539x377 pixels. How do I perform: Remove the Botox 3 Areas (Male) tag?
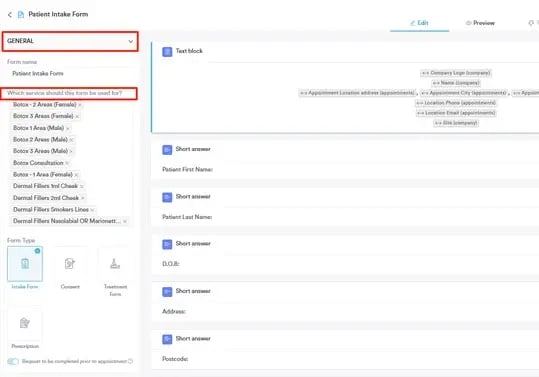pos(71,151)
